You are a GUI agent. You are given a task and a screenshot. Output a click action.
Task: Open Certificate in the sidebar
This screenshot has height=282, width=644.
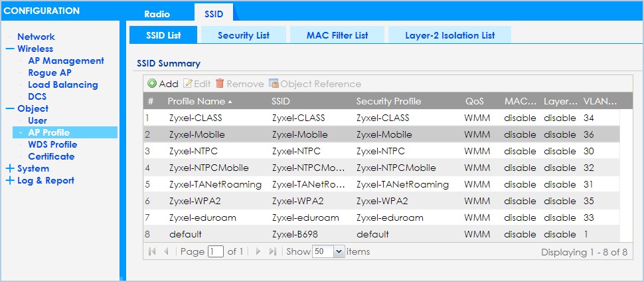tap(51, 156)
